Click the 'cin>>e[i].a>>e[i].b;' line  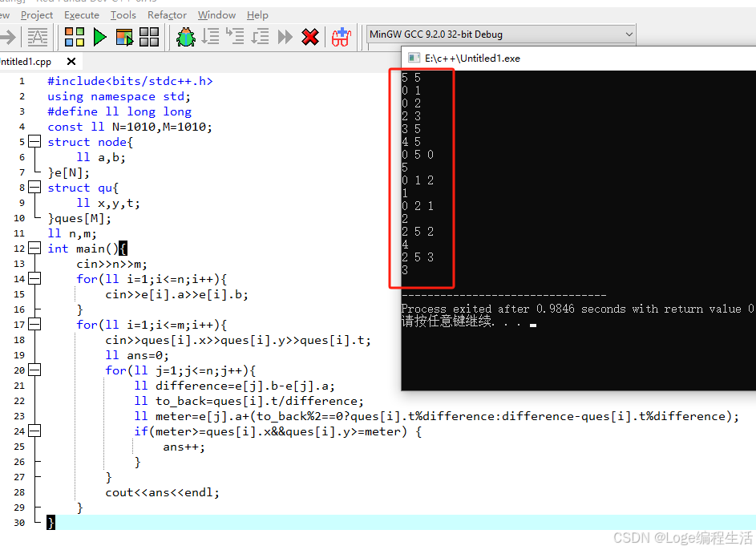coord(177,294)
